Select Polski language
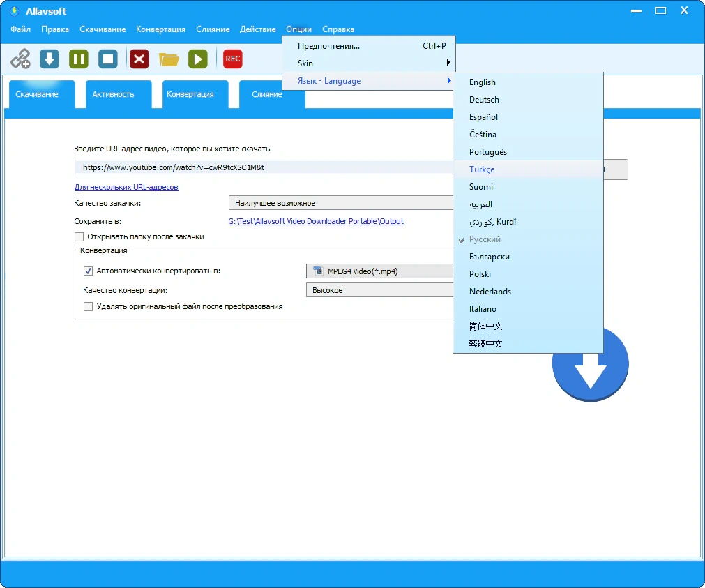Viewport: 705px width, 588px height. coord(529,274)
